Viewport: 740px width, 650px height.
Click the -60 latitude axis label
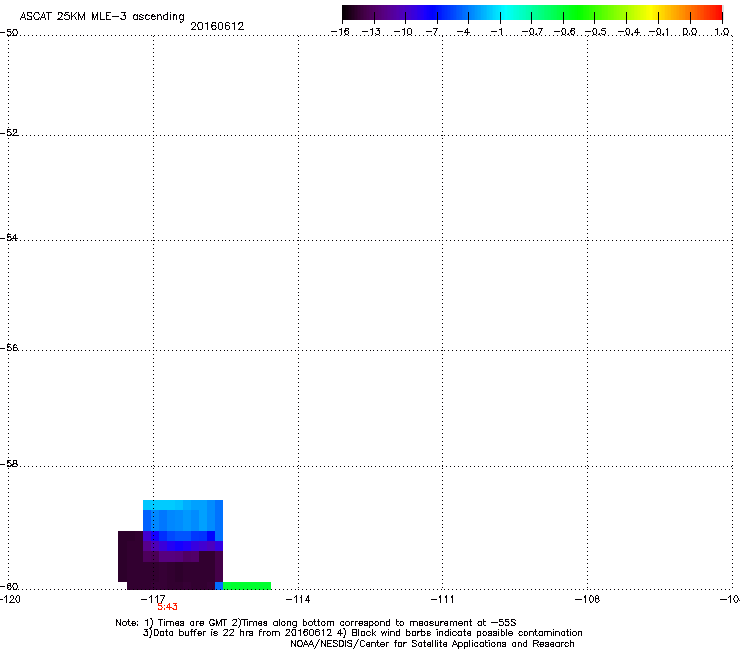click(9, 587)
